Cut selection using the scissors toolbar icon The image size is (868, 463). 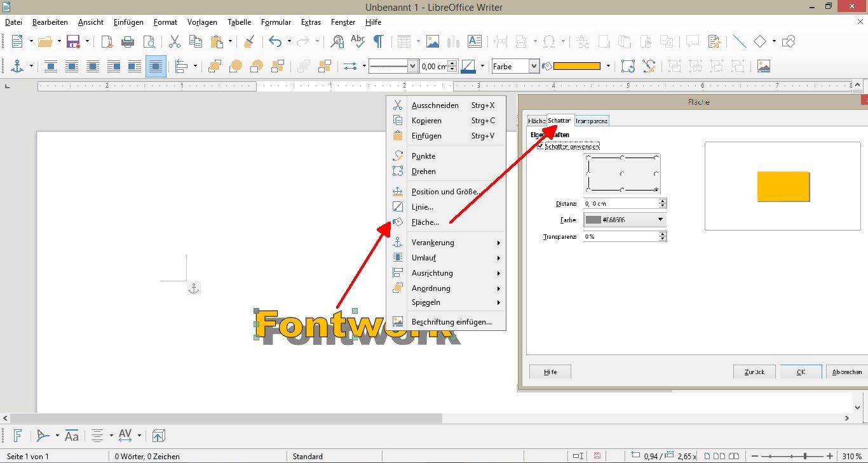point(175,42)
